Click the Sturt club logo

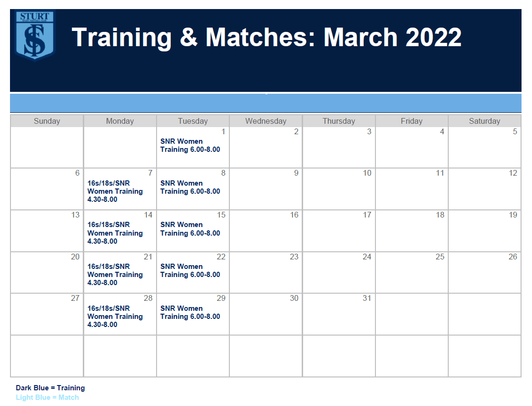tap(35, 36)
